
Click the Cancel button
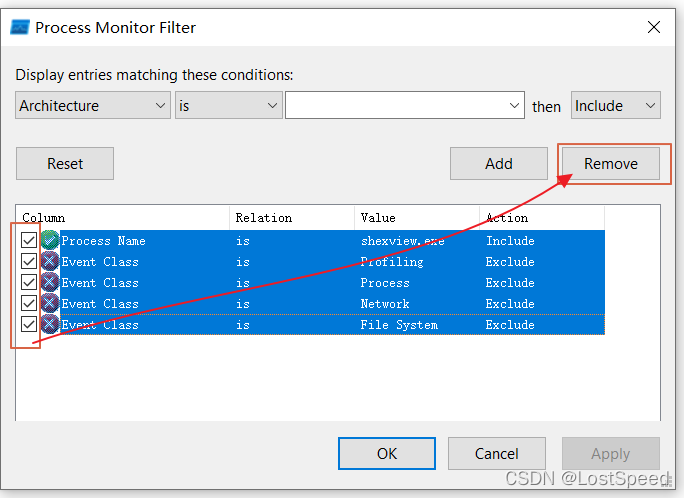pos(496,454)
